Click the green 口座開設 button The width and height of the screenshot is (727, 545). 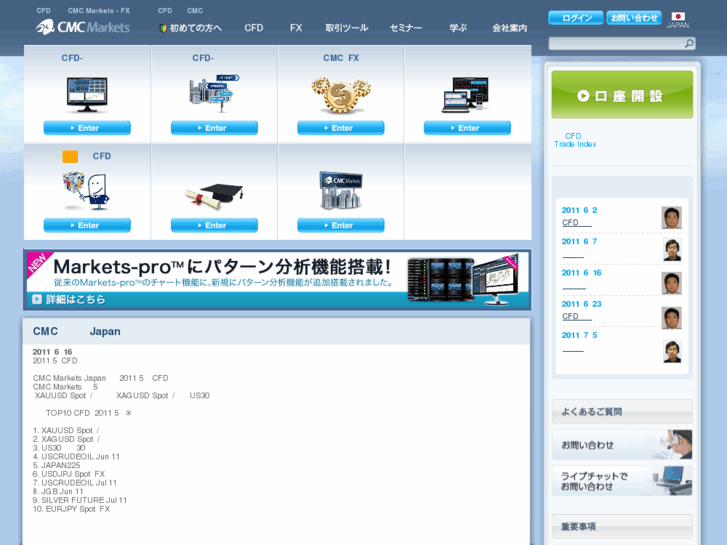click(x=622, y=95)
